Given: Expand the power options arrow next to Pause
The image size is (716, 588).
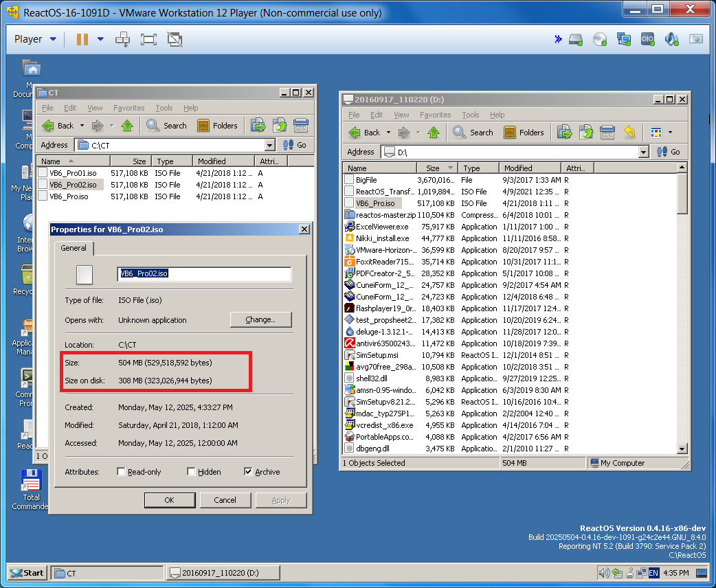Looking at the screenshot, I should [100, 39].
